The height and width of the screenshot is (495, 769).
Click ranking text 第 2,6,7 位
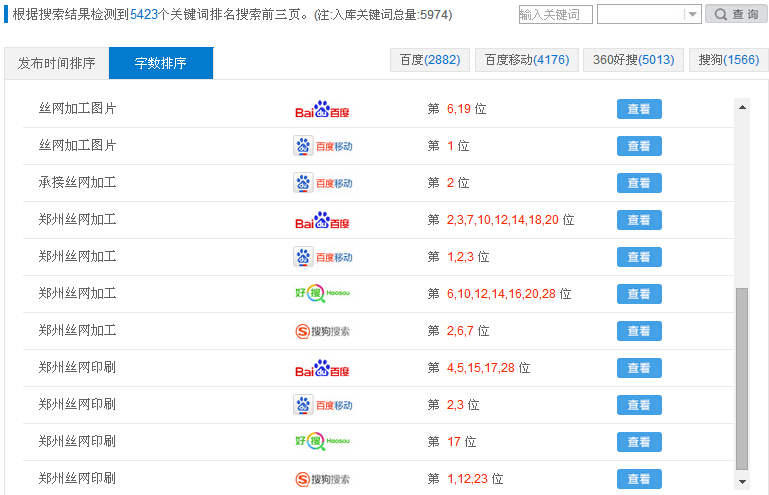(458, 331)
